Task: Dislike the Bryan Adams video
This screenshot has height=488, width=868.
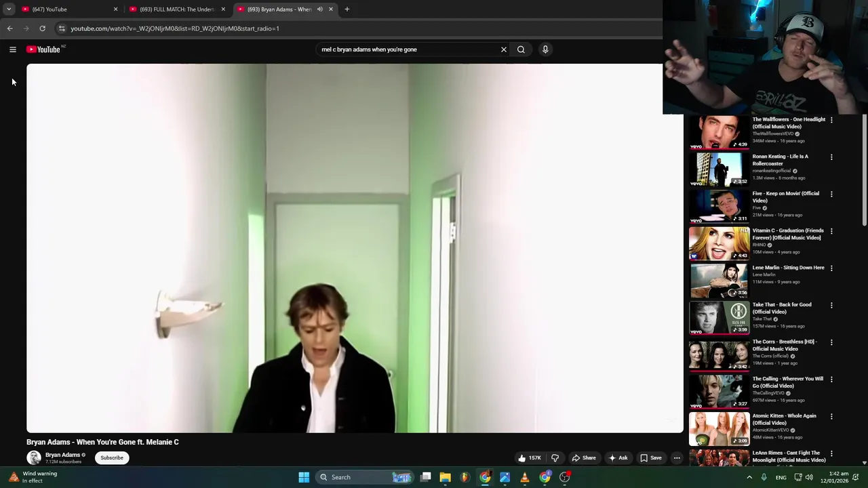Action: [555, 458]
